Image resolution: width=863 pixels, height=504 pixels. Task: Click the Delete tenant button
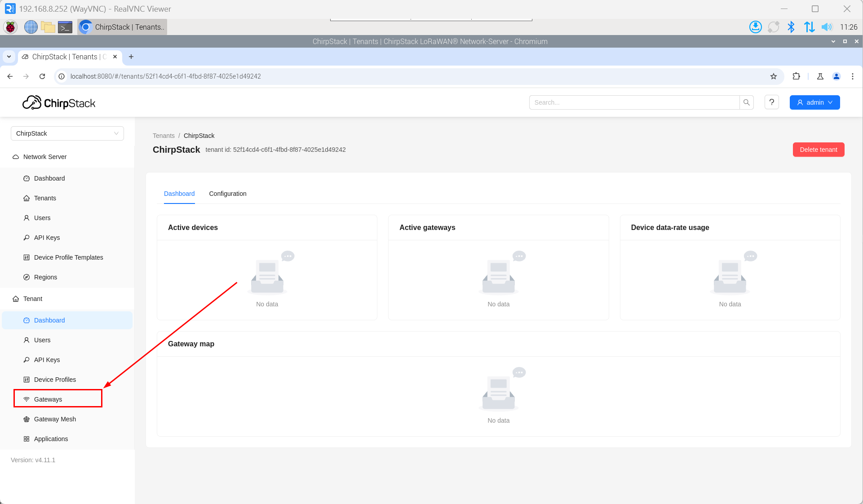tap(818, 150)
